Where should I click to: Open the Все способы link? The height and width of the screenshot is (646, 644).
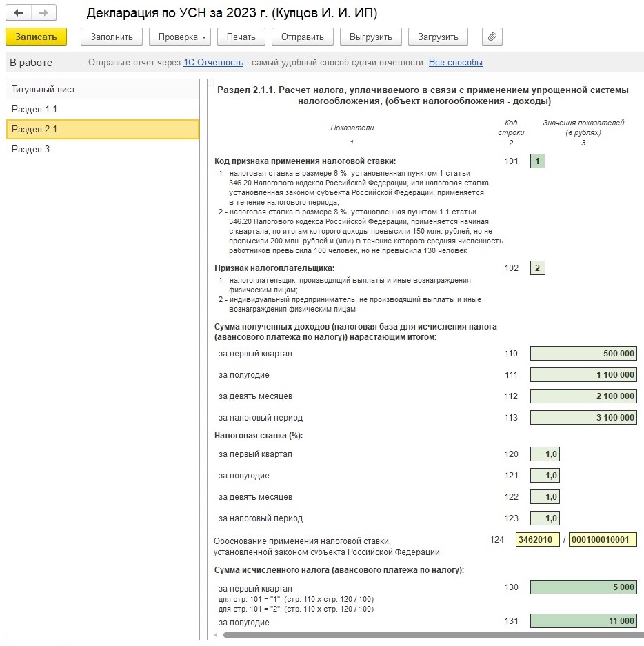click(455, 63)
